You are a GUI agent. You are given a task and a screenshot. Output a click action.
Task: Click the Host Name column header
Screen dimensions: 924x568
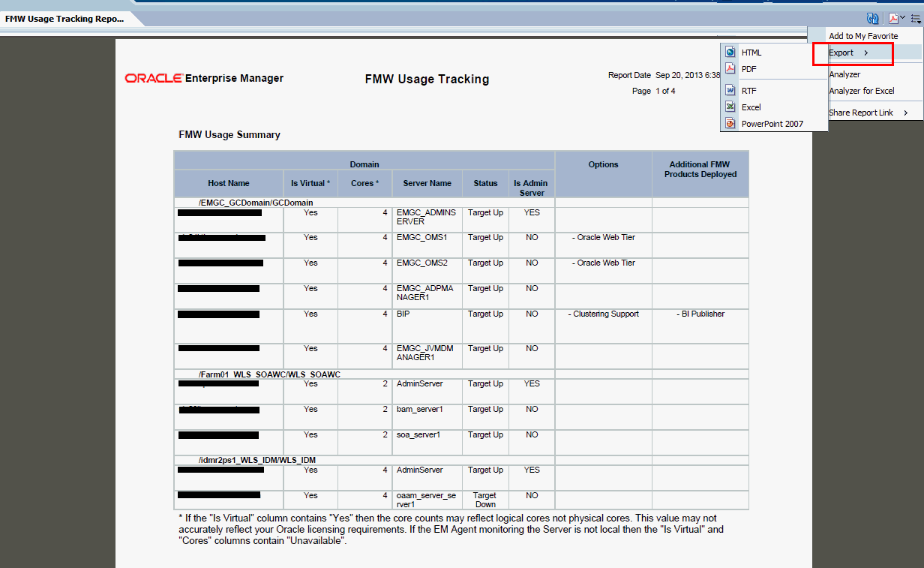pos(229,183)
